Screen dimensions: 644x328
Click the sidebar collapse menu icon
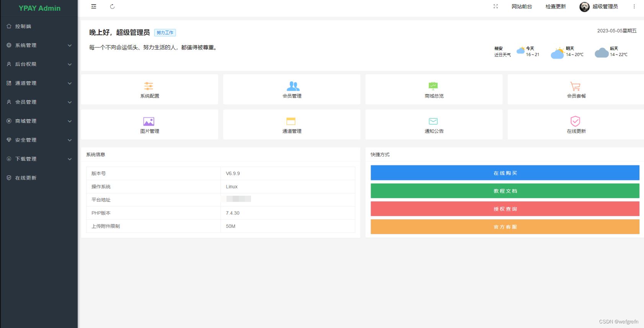click(x=94, y=6)
